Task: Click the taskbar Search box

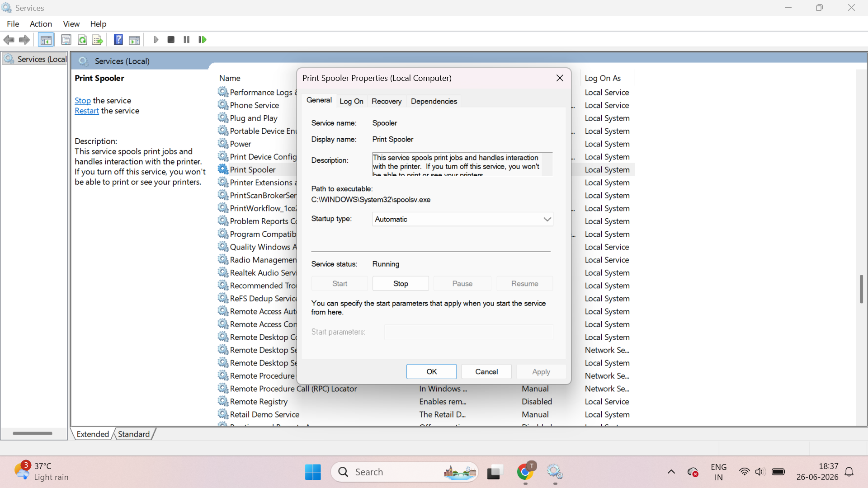Action: [405, 472]
